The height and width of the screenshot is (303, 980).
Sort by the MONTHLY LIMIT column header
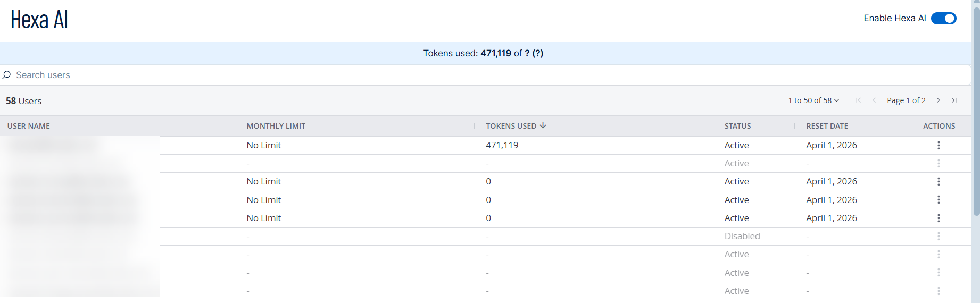(276, 126)
